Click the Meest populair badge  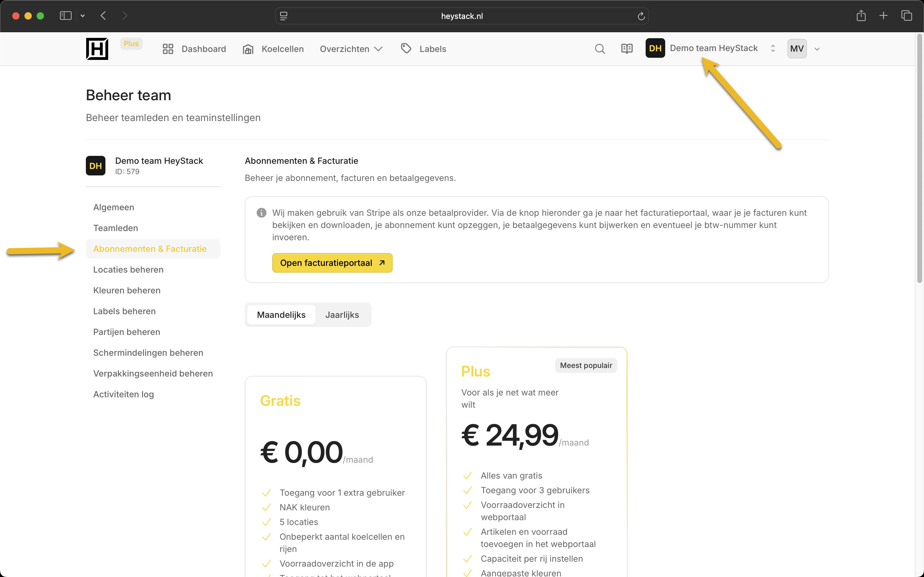(586, 365)
